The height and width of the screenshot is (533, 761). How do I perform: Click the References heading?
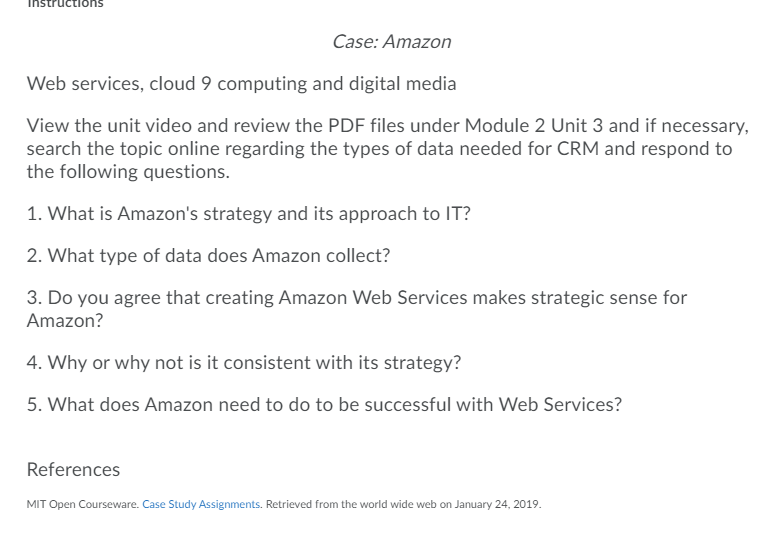[x=73, y=469]
